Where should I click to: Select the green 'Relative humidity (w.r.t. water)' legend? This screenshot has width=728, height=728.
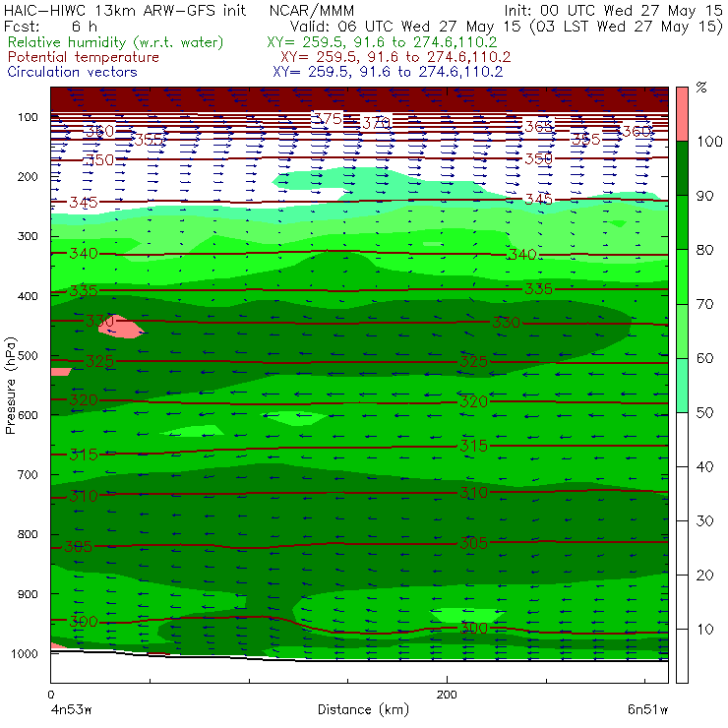[x=116, y=42]
